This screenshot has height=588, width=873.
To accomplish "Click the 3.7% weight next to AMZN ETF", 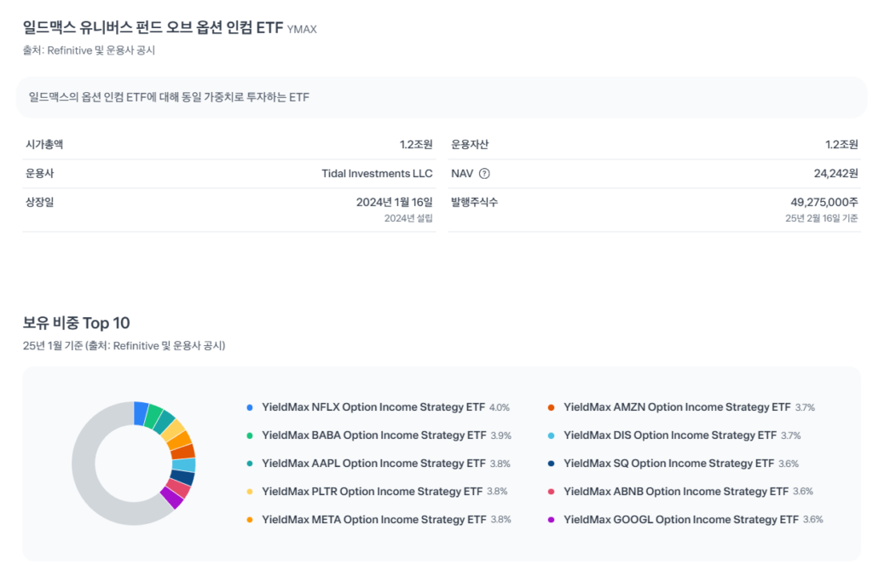I will 805,407.
